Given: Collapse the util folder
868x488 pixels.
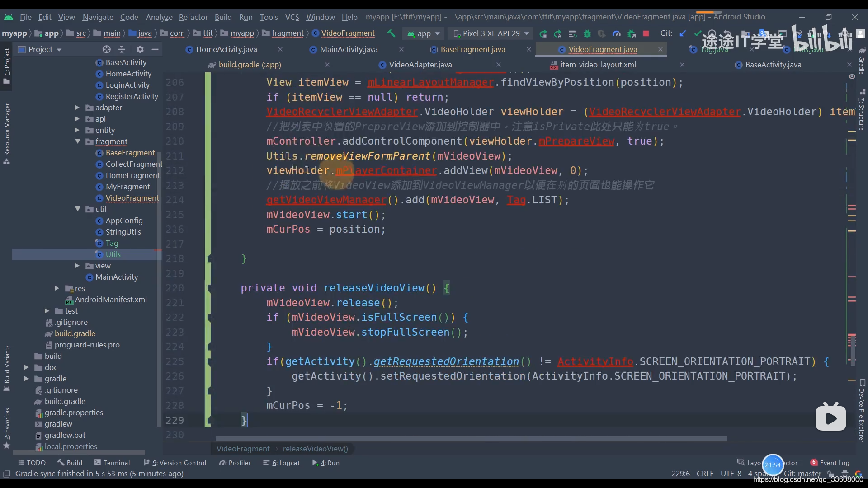Looking at the screenshot, I should click(x=77, y=209).
